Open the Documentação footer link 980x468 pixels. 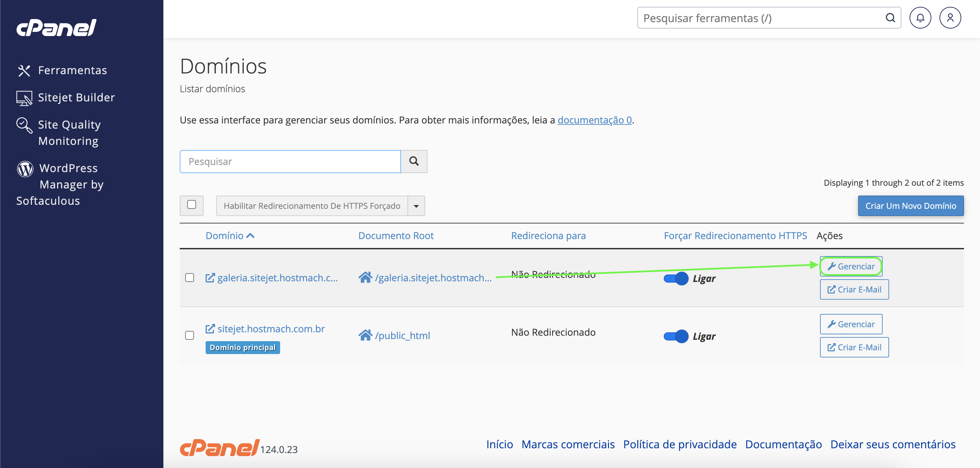[x=783, y=445]
